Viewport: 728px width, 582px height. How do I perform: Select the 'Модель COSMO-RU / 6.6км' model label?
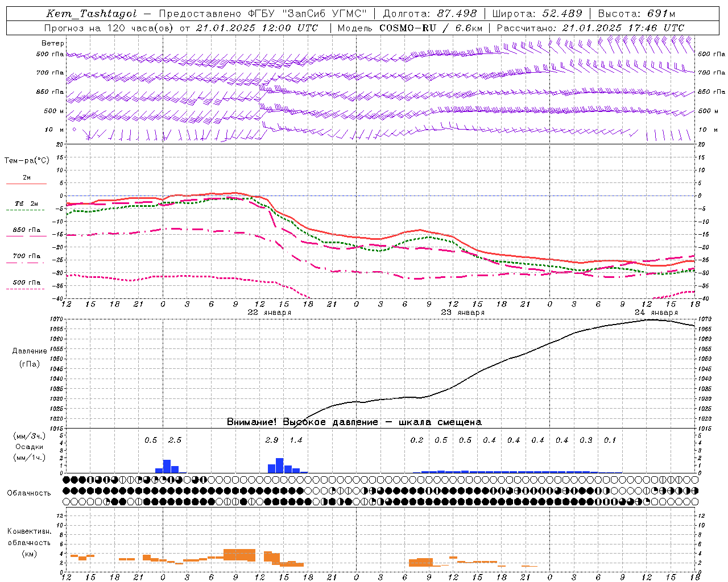pyautogui.click(x=410, y=28)
